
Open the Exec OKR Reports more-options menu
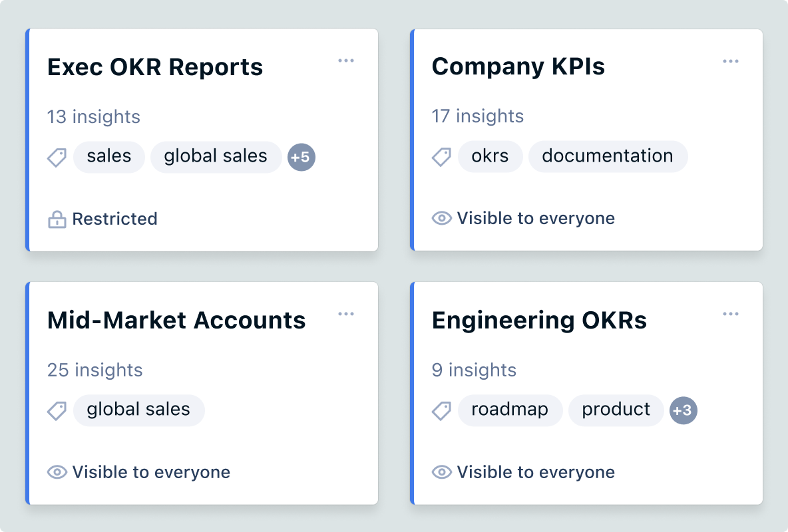(x=345, y=61)
